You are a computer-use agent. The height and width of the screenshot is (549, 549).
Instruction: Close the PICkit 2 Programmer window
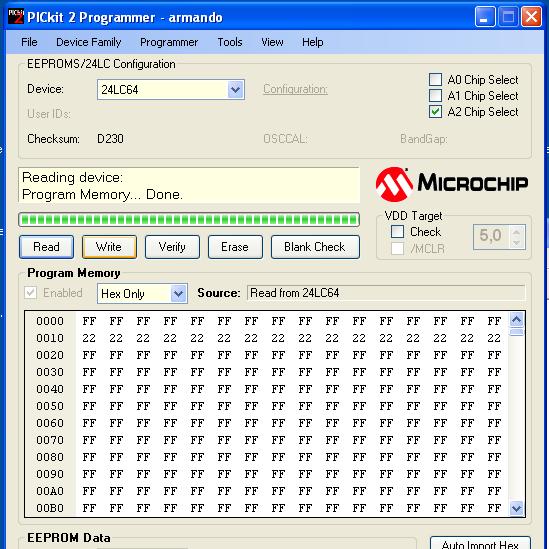pyautogui.click(x=531, y=16)
